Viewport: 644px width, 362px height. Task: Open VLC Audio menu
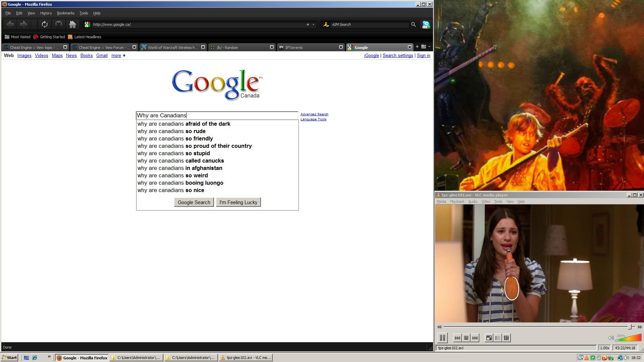point(473,201)
